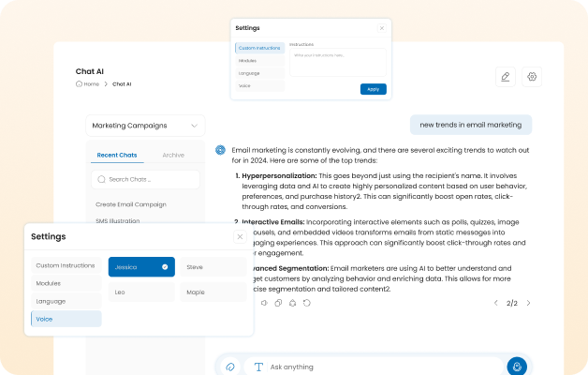Screen dimensions: 588x375
Task: Open the Language section in the voice settings panel
Action: (66, 301)
